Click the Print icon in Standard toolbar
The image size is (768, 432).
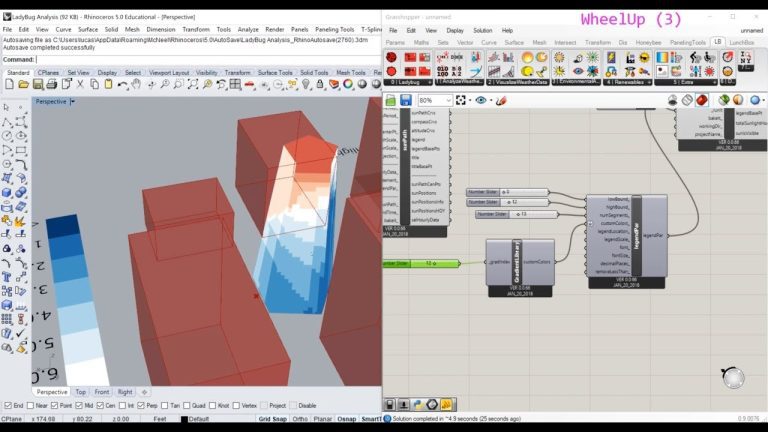pyautogui.click(x=53, y=85)
